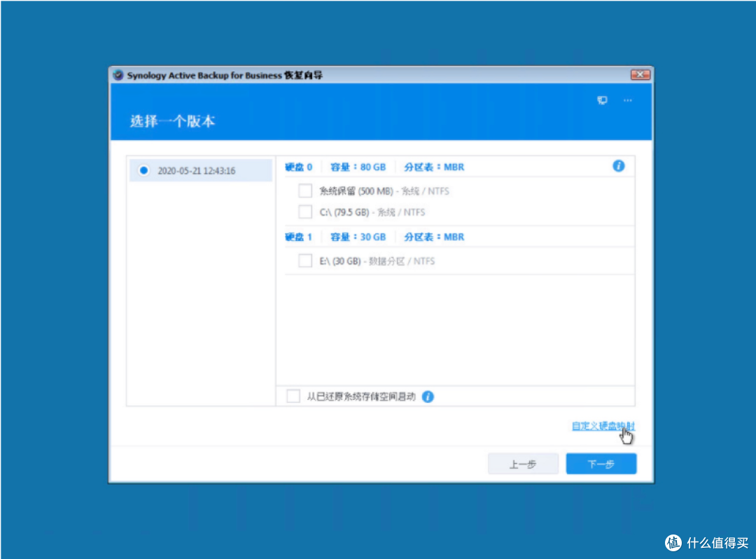Check the 系统保留 (500 MB) partition box

[x=305, y=191]
